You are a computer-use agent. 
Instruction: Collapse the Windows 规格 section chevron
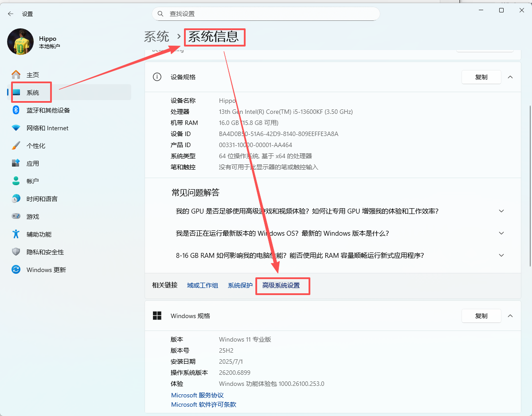pyautogui.click(x=510, y=316)
